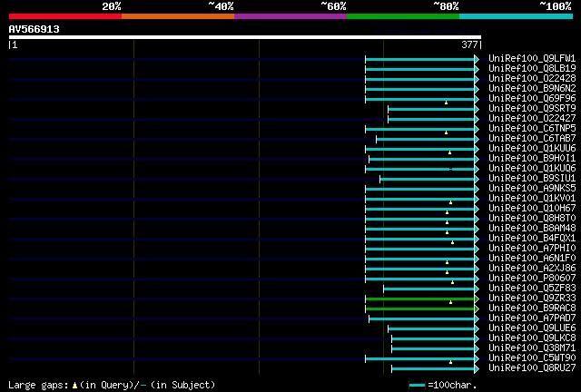Click the UniRef100_A7PAD7 label
Image resolution: width=581 pixels, height=392 pixels.
point(532,318)
